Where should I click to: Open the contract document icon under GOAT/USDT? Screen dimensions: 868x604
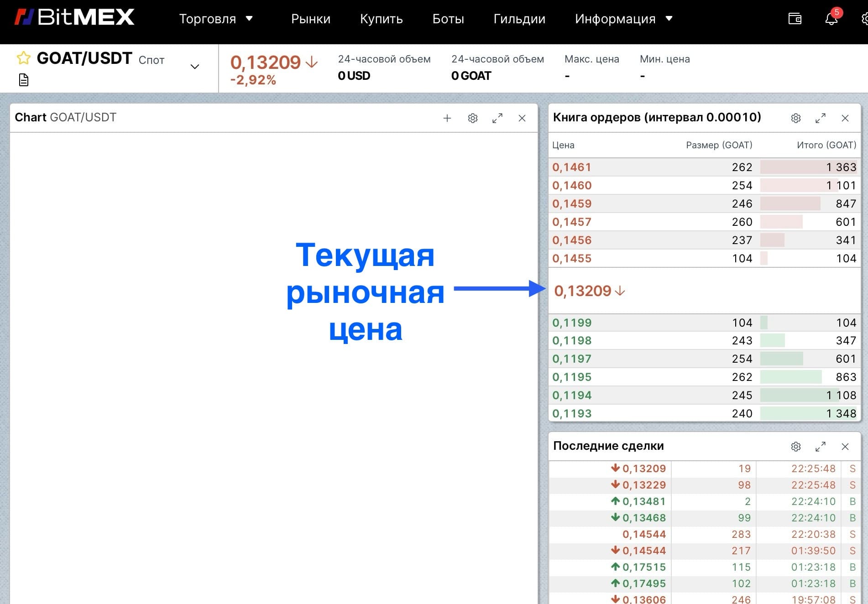click(24, 80)
